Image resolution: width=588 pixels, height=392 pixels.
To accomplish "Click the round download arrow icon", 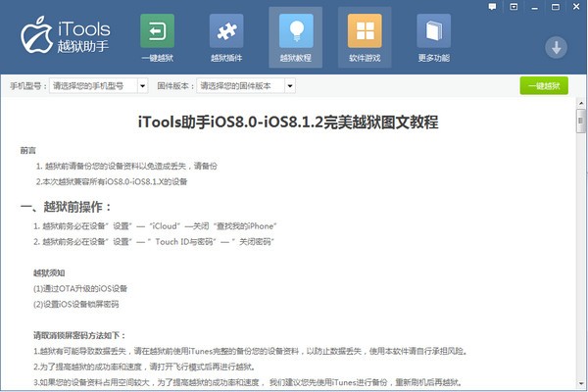I will coord(556,47).
